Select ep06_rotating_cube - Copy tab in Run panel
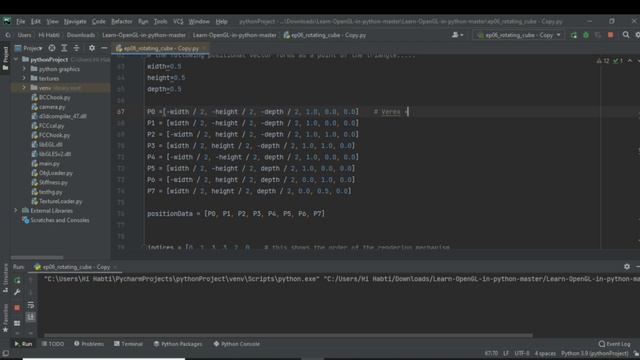Image resolution: width=640 pixels, height=360 pixels. click(76, 267)
